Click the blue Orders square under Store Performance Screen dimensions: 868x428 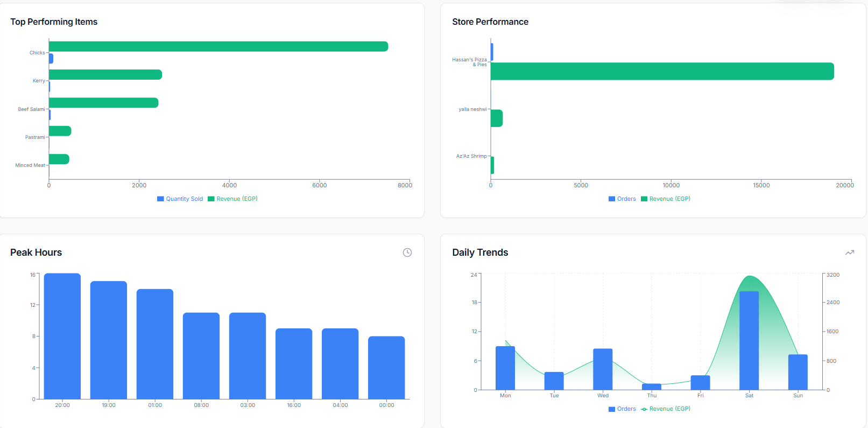pyautogui.click(x=612, y=199)
